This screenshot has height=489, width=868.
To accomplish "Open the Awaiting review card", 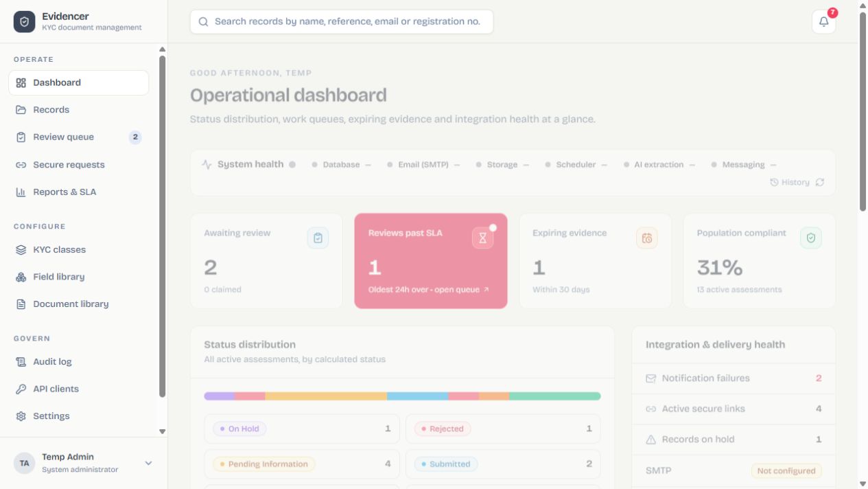I will tap(266, 261).
